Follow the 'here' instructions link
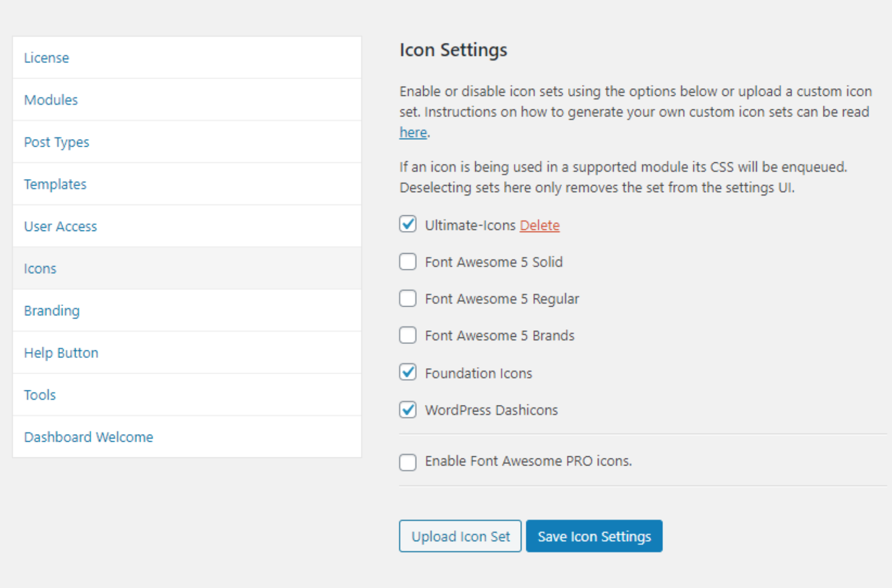Image resolution: width=892 pixels, height=588 pixels. pyautogui.click(x=413, y=133)
